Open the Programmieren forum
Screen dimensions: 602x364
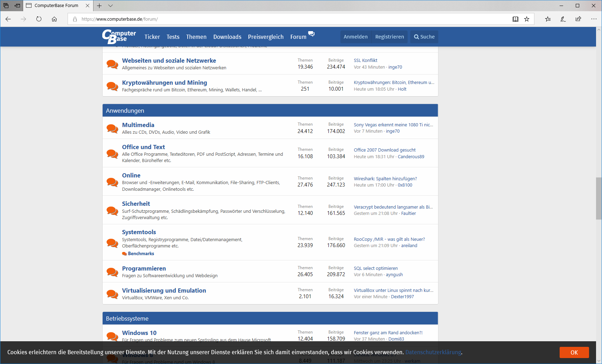(x=144, y=268)
